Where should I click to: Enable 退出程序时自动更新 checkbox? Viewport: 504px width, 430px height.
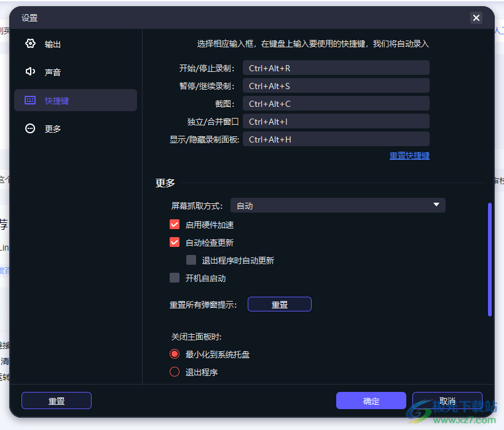click(x=191, y=260)
